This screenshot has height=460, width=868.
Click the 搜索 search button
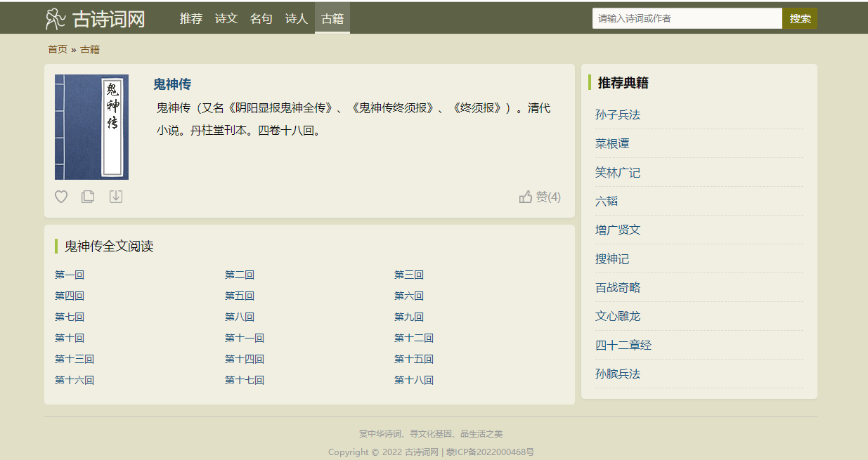800,18
